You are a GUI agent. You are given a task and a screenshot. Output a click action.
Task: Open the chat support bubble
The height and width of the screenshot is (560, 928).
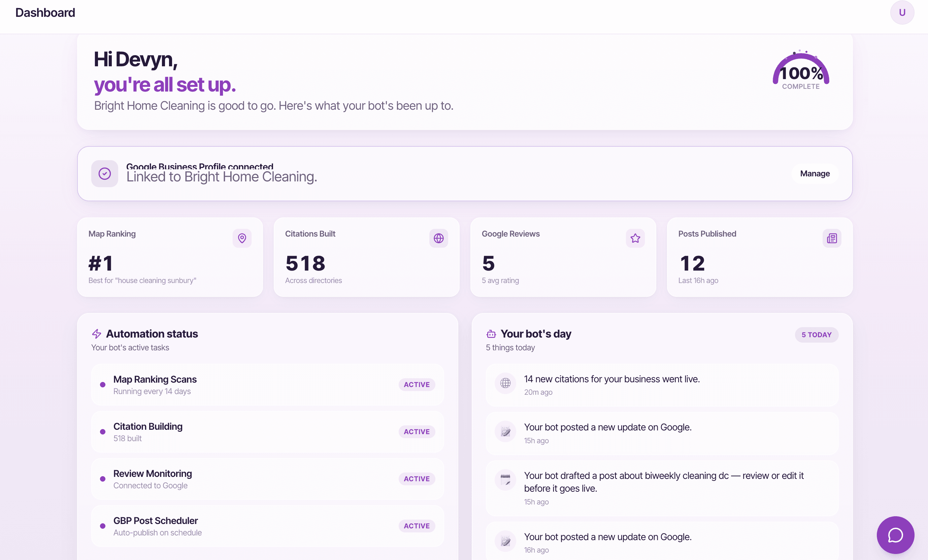coord(895,535)
